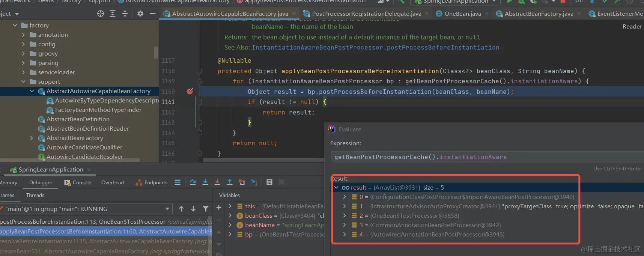This screenshot has width=644, height=256.
Task: Select next frame with down arrow
Action: point(193,209)
